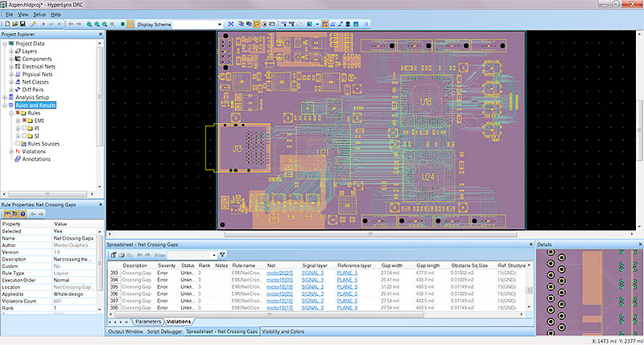This screenshot has height=345, width=644.
Task: Open the SIGNAL_3 link in row 393
Action: point(312,273)
